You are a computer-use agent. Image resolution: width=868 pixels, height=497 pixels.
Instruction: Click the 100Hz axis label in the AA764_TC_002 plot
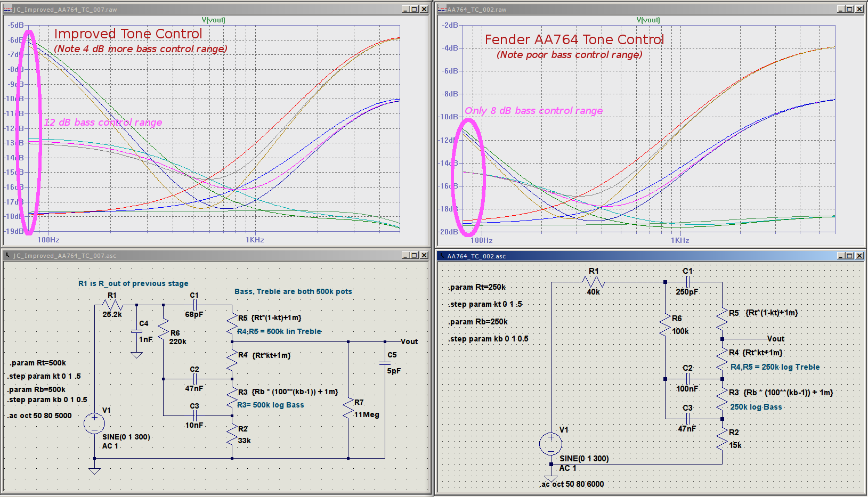pos(481,240)
